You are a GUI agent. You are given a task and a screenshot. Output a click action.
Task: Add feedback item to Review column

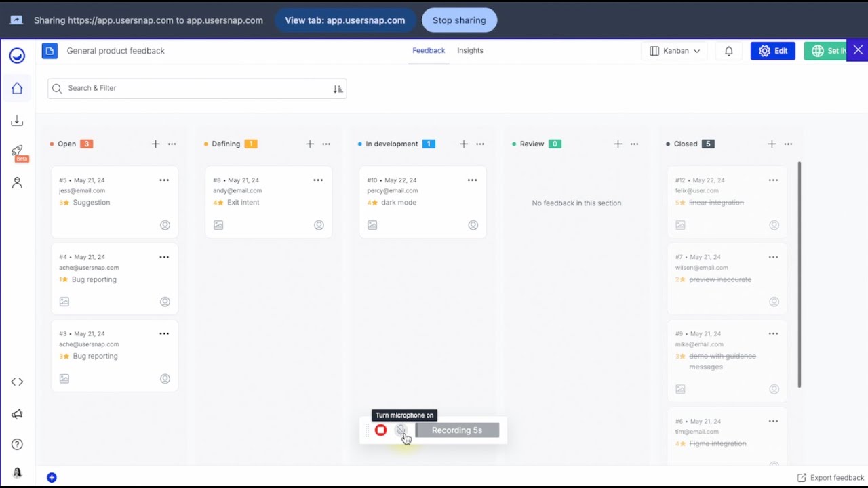tap(618, 144)
